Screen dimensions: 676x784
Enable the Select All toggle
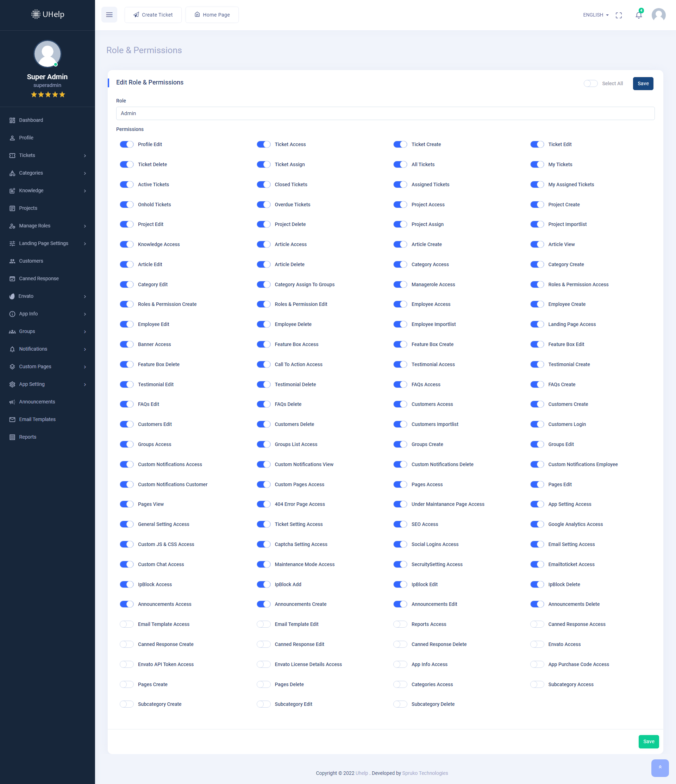point(590,84)
